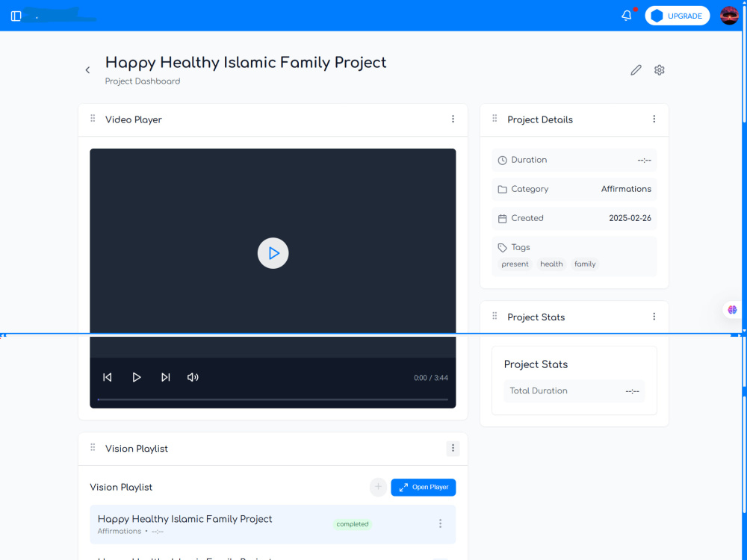Edit project title with pencil icon
The image size is (747, 560).
(636, 70)
